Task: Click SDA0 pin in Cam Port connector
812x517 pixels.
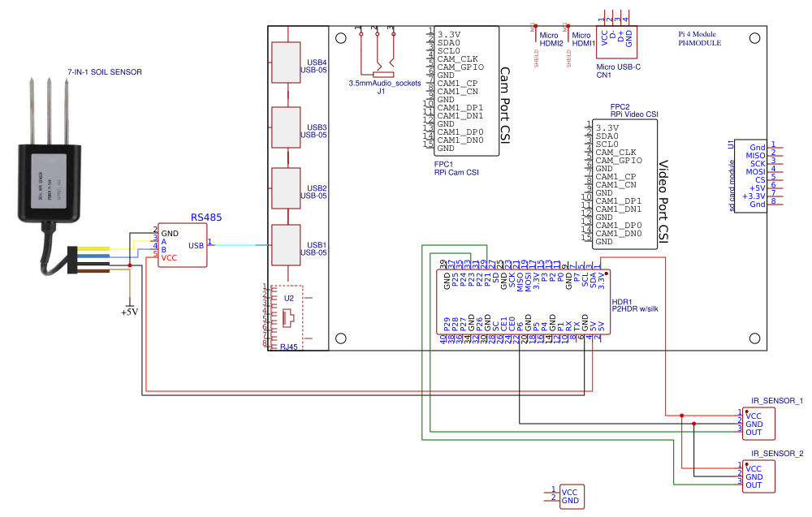Action: pyautogui.click(x=448, y=42)
